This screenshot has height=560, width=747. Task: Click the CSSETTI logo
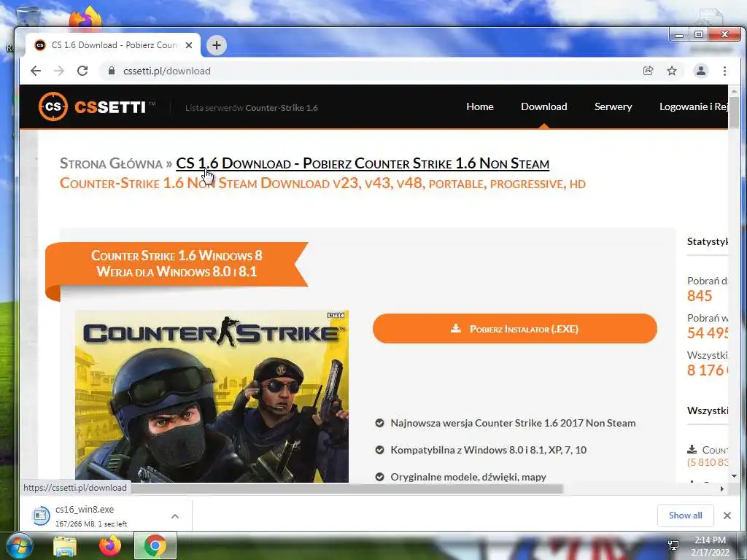[97, 106]
